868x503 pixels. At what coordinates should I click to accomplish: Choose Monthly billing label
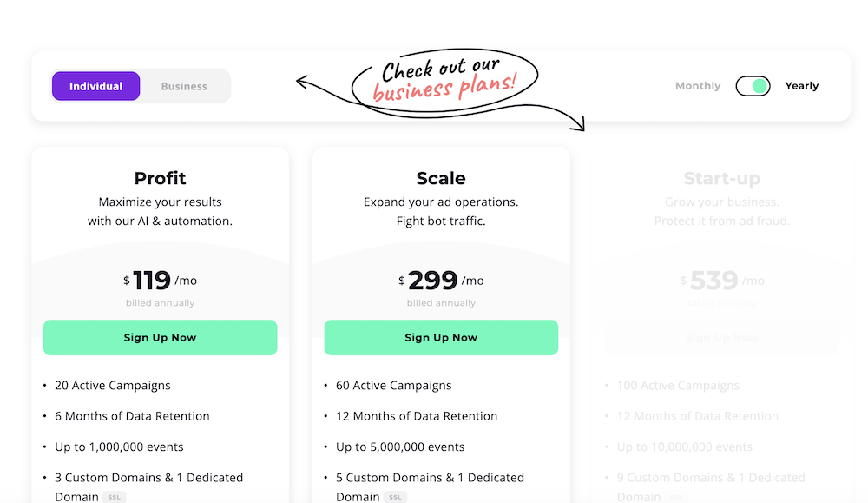tap(698, 86)
